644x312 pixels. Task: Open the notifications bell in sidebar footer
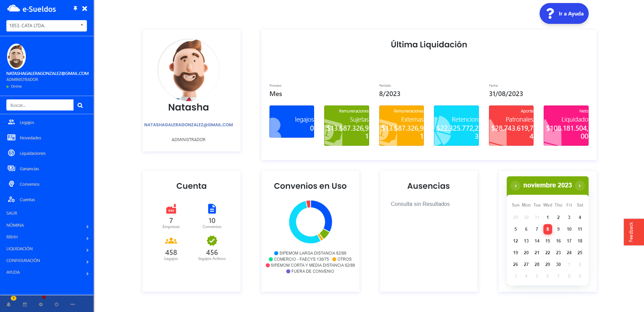[x=9, y=304]
